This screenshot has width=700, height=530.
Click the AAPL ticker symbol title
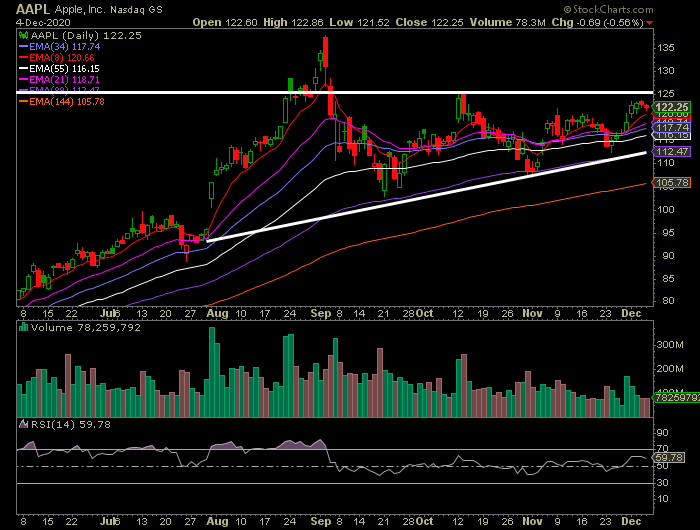(x=33, y=9)
